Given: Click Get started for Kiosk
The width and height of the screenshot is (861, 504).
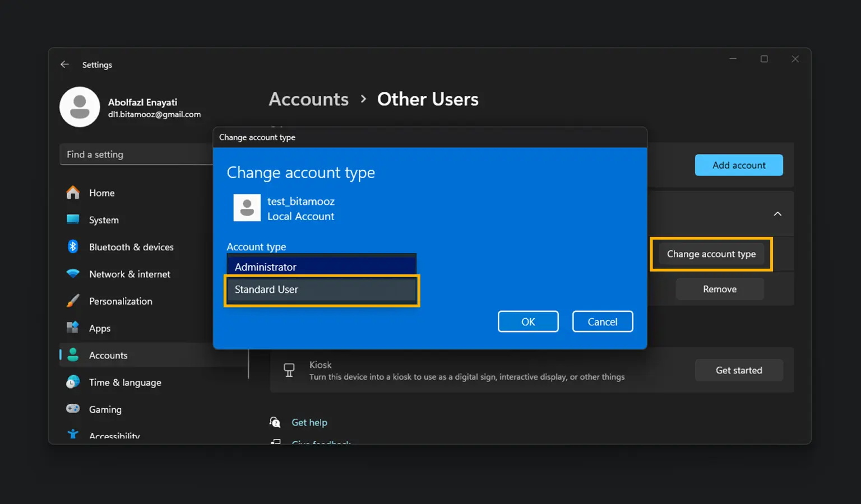Looking at the screenshot, I should (x=738, y=370).
